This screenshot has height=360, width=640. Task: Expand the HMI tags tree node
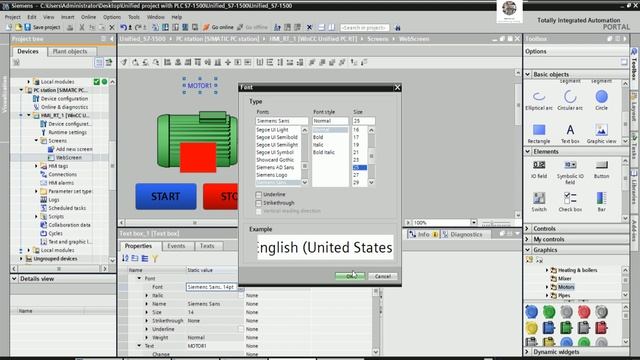[36, 166]
